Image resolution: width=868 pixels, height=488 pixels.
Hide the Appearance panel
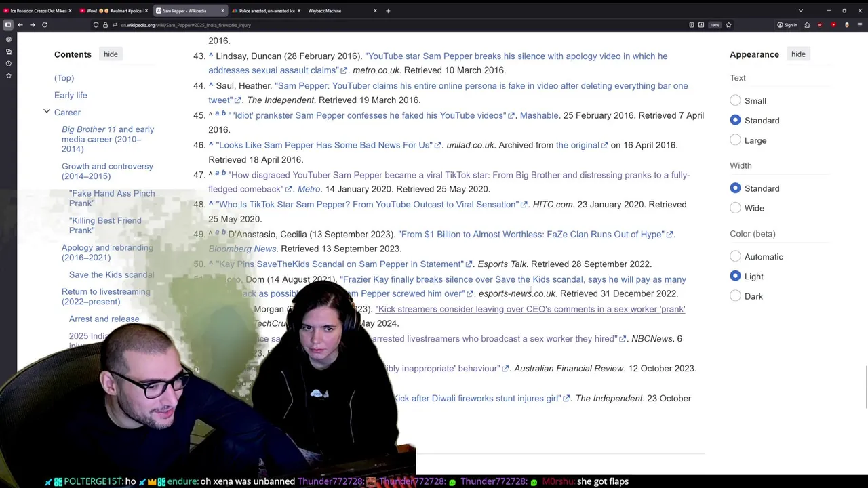point(798,54)
